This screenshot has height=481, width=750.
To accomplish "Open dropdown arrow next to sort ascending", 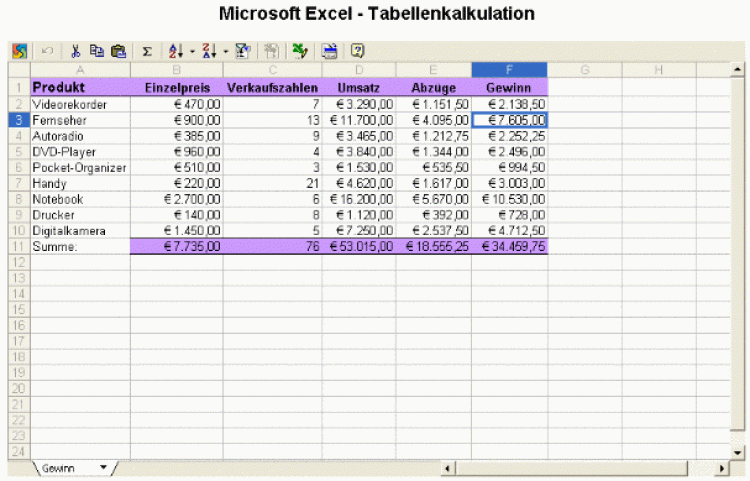I will pos(191,51).
